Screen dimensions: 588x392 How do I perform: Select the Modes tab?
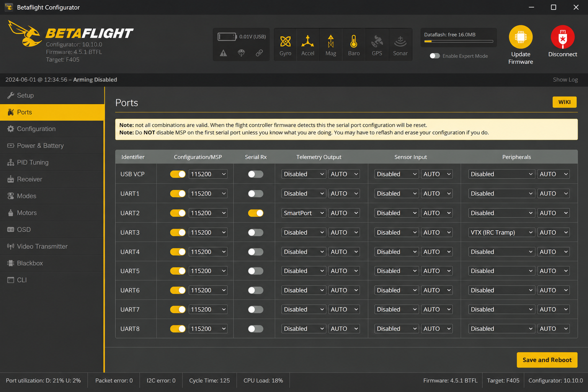click(52, 196)
